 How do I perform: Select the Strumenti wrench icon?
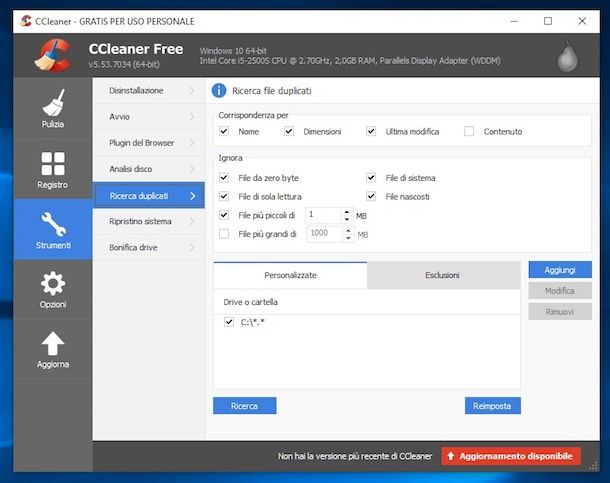[x=53, y=229]
